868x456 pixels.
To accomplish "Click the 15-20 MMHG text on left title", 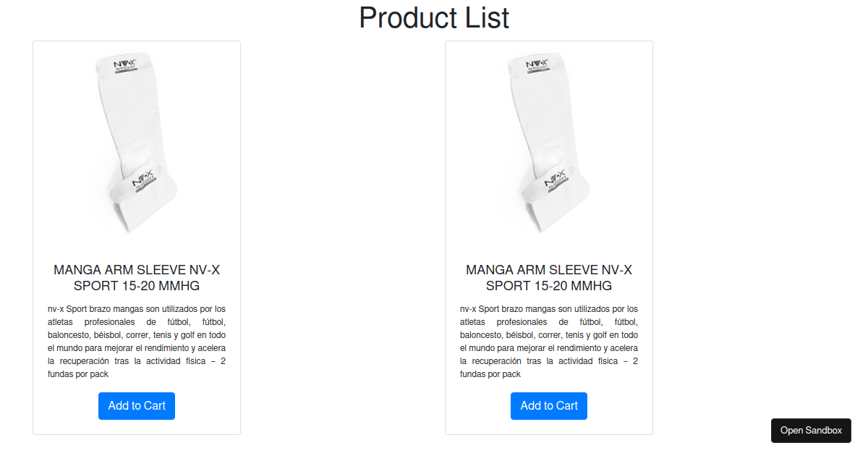I will 158,286.
